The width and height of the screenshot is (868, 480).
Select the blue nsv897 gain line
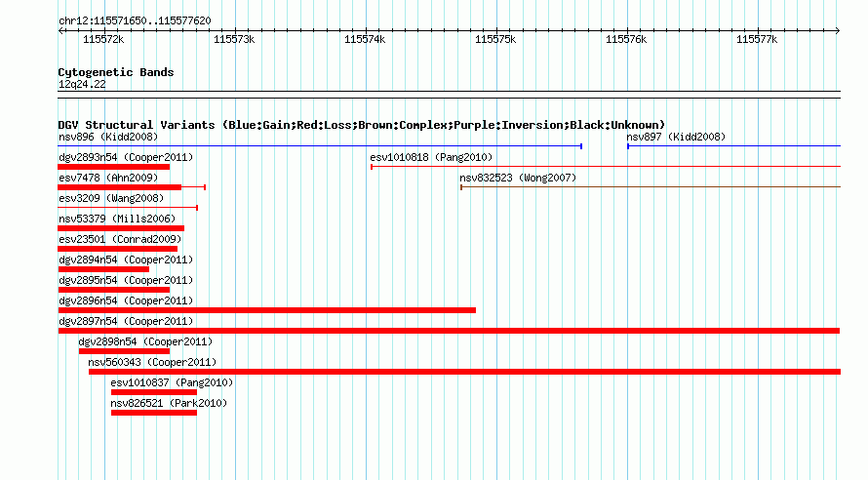tap(734, 146)
